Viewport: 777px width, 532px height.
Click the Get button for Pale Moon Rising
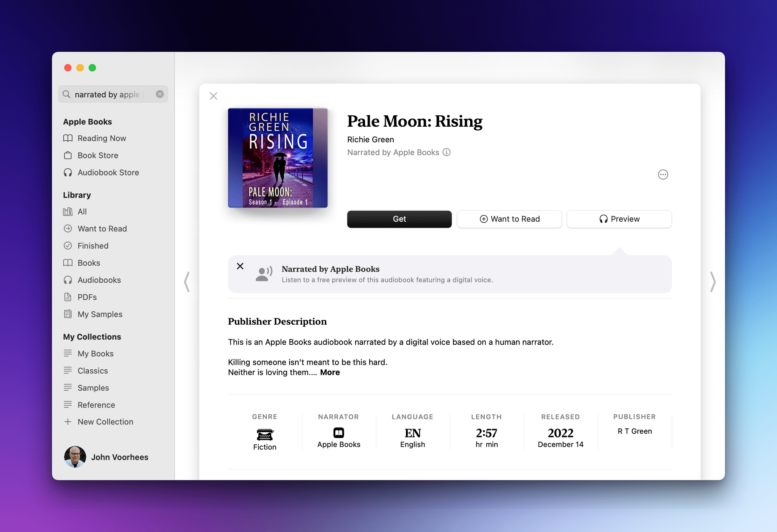[399, 219]
